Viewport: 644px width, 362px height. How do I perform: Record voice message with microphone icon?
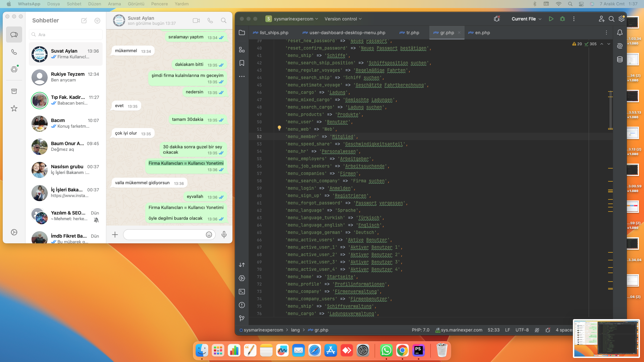pyautogui.click(x=224, y=235)
